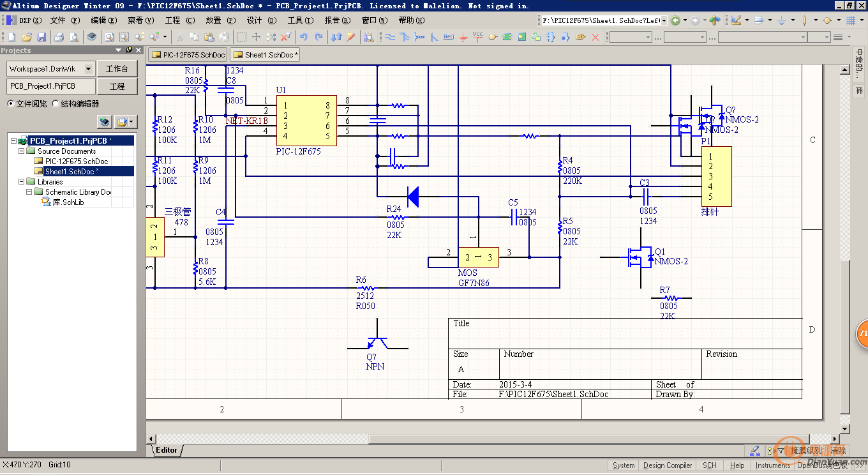Click the Editor tab at bottom
The height and width of the screenshot is (475, 868).
167,450
